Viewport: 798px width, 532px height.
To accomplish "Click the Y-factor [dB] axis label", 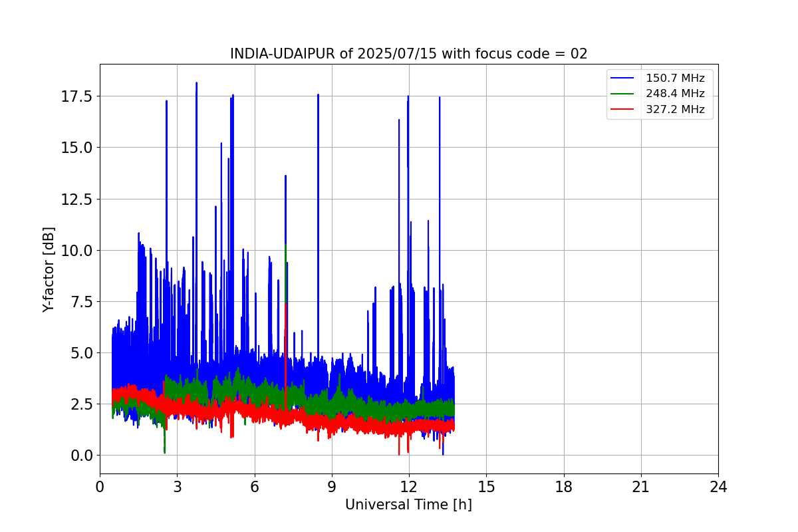I will pos(49,269).
